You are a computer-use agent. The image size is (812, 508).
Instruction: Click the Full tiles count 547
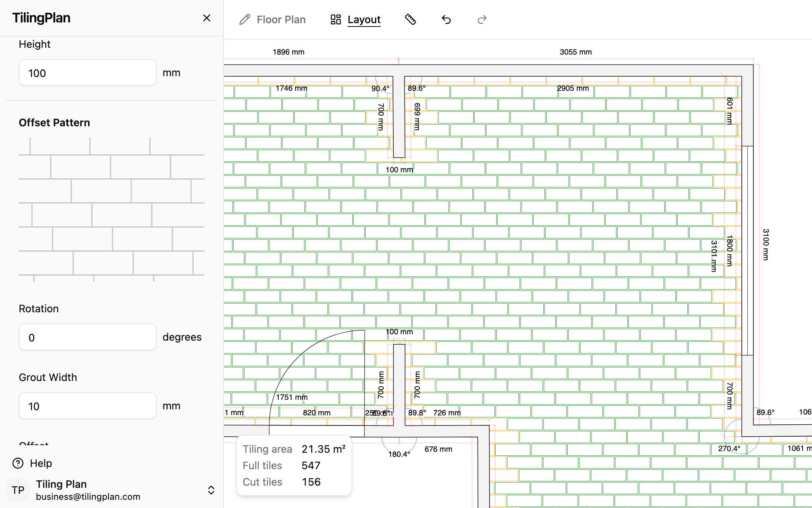click(311, 465)
